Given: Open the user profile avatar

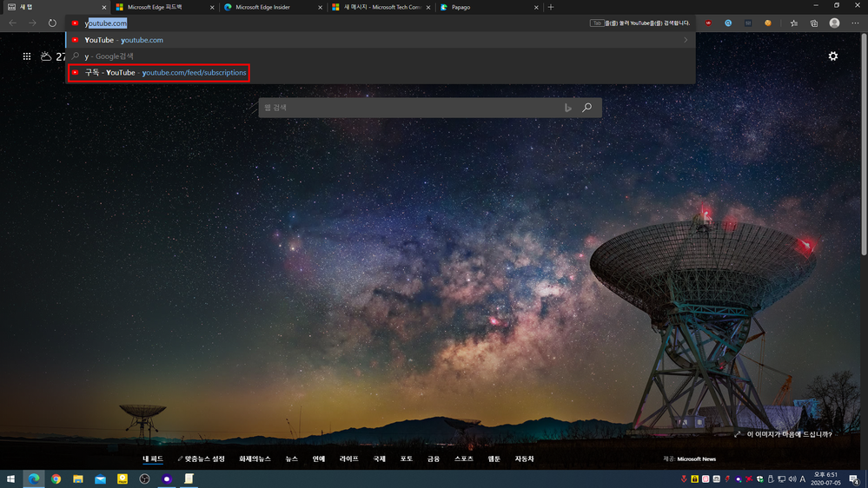Looking at the screenshot, I should click(834, 23).
